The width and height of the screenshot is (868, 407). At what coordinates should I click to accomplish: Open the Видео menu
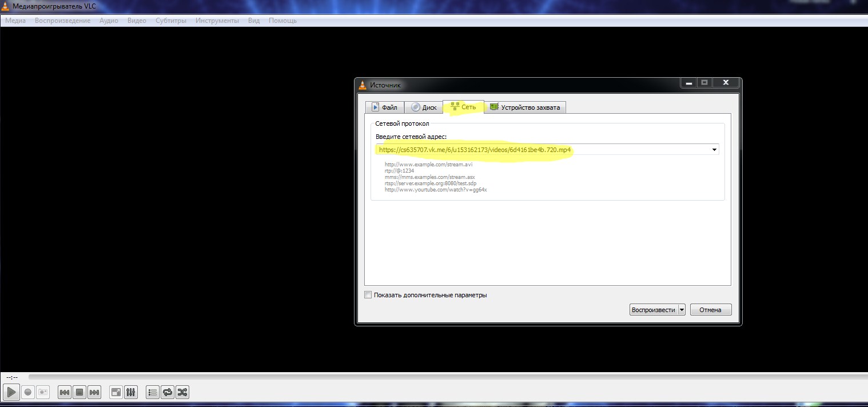137,21
